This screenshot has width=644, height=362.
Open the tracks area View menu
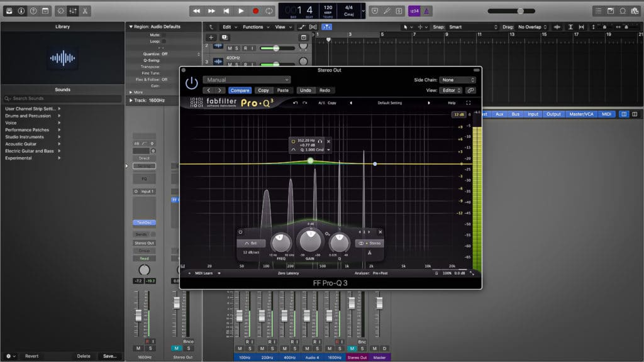[284, 27]
